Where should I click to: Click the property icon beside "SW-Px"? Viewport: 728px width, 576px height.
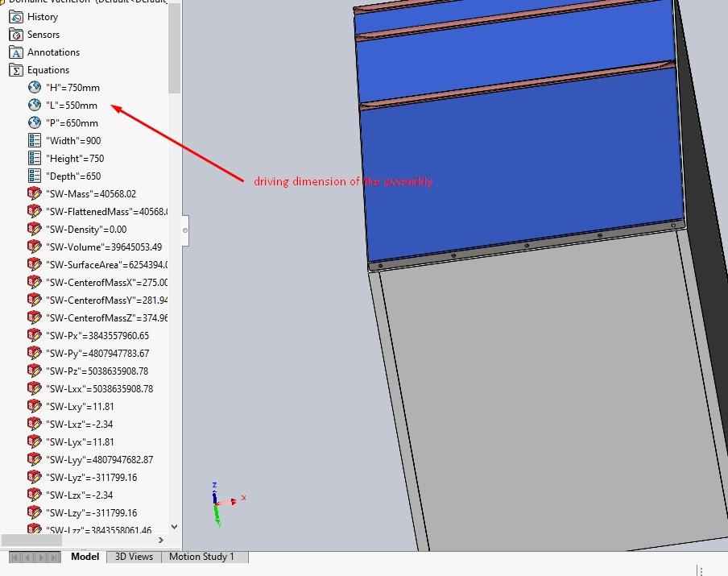35,335
